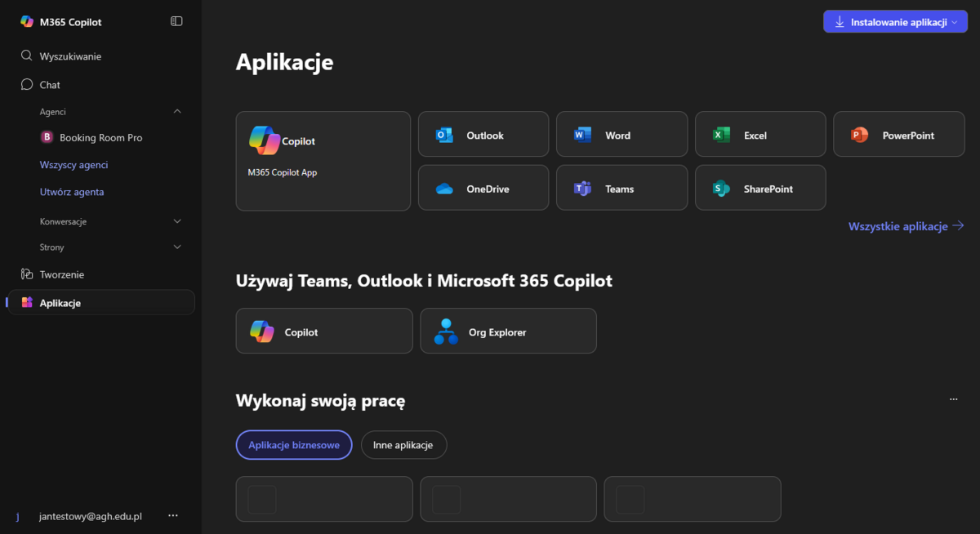
Task: Open Tworzenie in the sidebar
Action: [61, 274]
